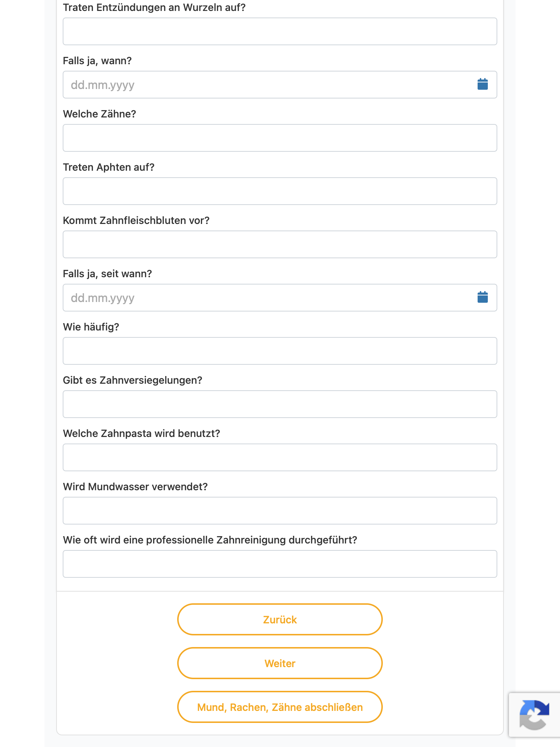Click the reCAPTCHA badge icon
This screenshot has width=560, height=747.
pyautogui.click(x=534, y=715)
